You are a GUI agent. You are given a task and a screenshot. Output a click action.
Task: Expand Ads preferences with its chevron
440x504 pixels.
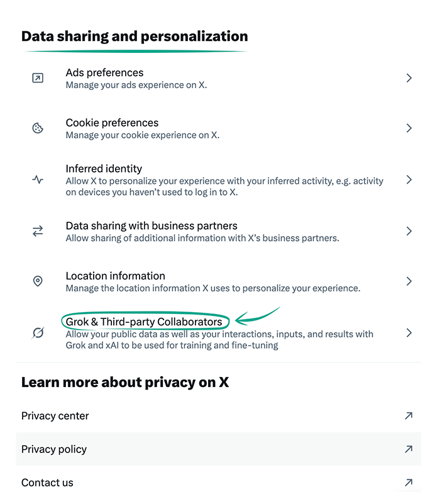(x=409, y=79)
